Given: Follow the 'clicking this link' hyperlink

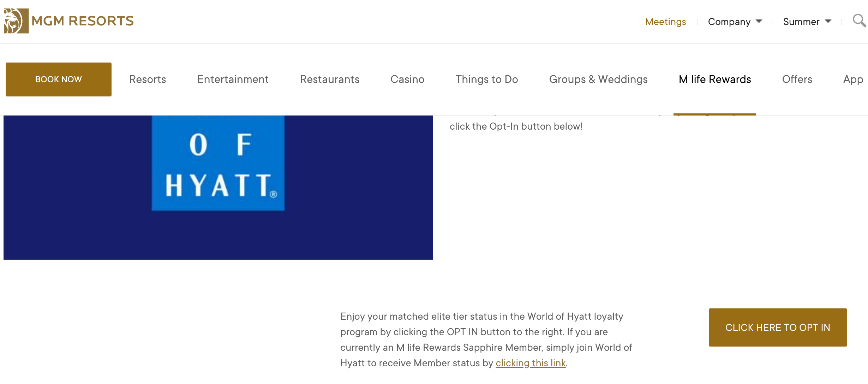Looking at the screenshot, I should pos(531,363).
